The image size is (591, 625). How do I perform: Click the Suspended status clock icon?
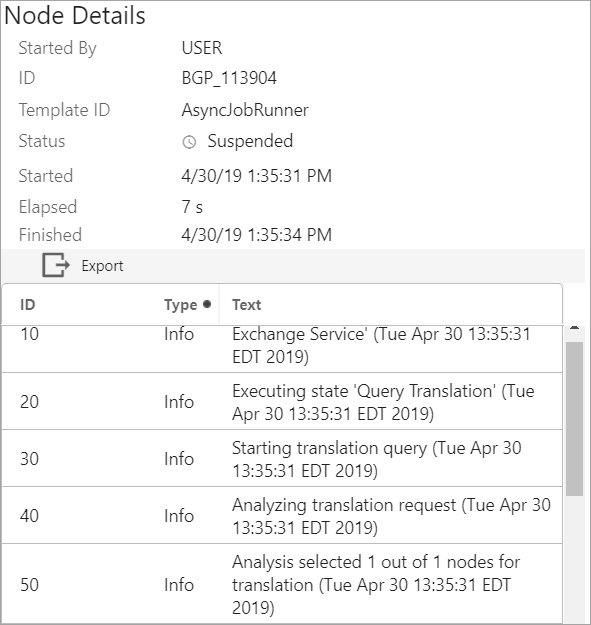[189, 142]
